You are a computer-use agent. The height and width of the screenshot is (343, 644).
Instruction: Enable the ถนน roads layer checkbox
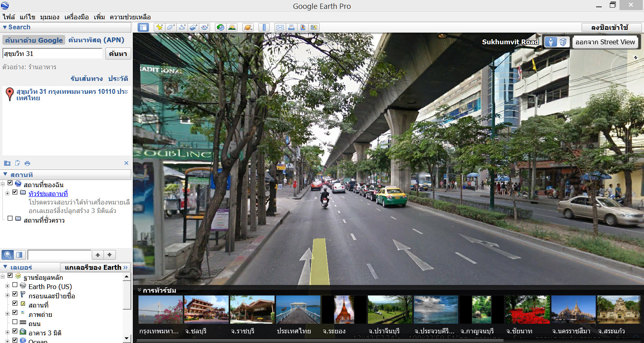click(15, 322)
